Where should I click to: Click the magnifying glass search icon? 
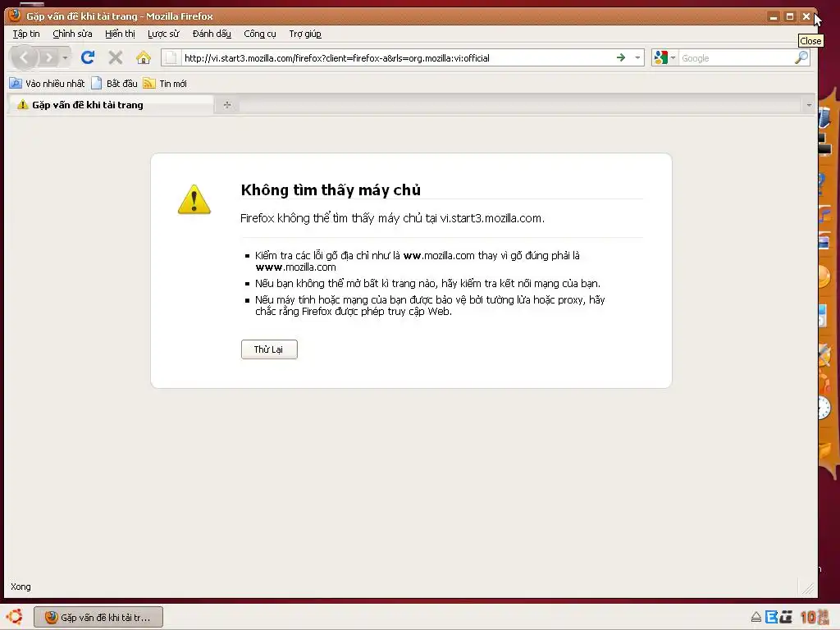(x=801, y=57)
